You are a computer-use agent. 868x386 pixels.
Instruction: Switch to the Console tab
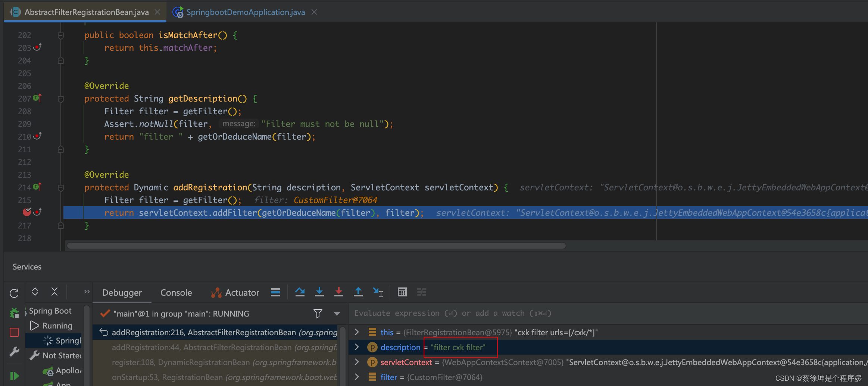[x=176, y=293]
